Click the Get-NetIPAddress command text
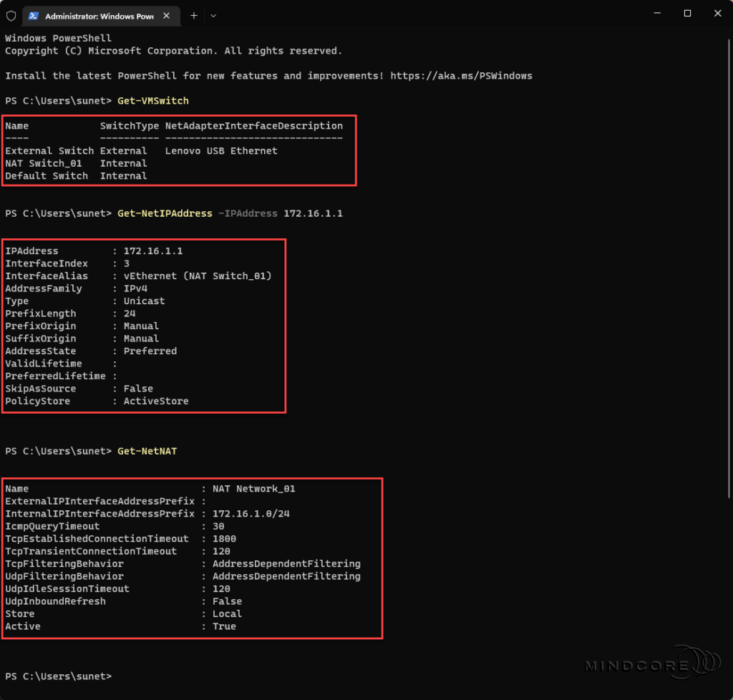The width and height of the screenshot is (733, 700). (163, 213)
